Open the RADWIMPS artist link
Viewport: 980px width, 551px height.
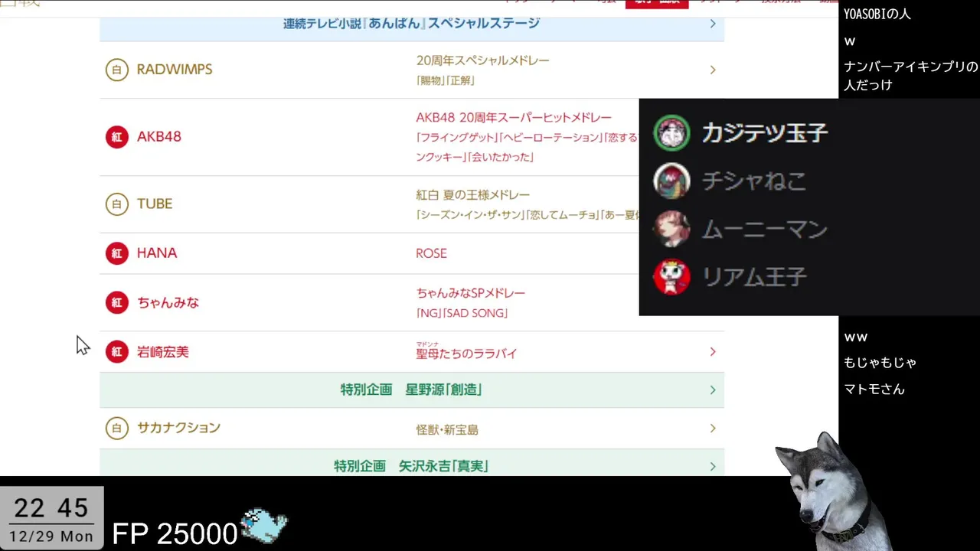click(x=175, y=70)
